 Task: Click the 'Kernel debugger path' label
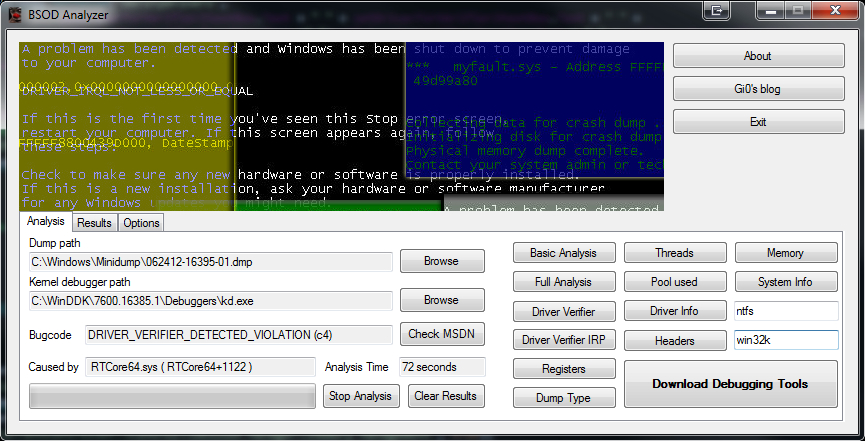click(x=79, y=282)
